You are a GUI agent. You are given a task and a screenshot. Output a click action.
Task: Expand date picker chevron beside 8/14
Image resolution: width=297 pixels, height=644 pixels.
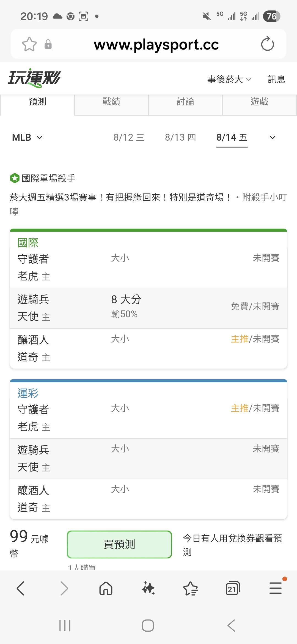(x=273, y=137)
